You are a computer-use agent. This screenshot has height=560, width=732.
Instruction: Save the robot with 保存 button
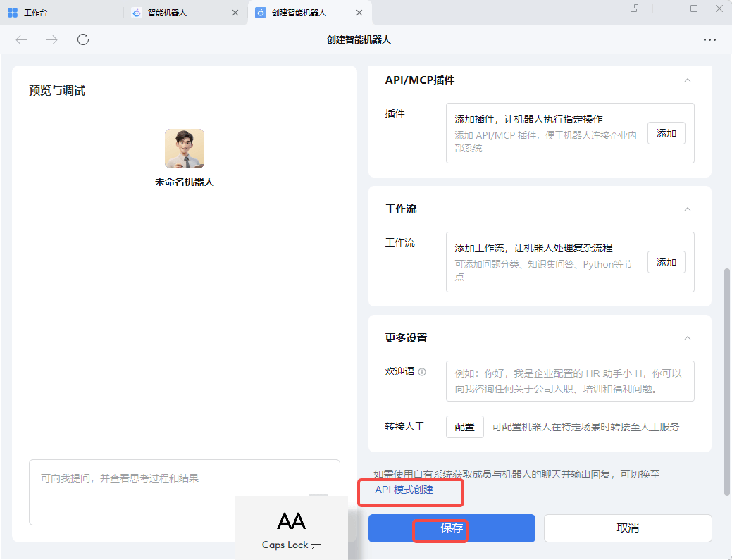coord(452,528)
